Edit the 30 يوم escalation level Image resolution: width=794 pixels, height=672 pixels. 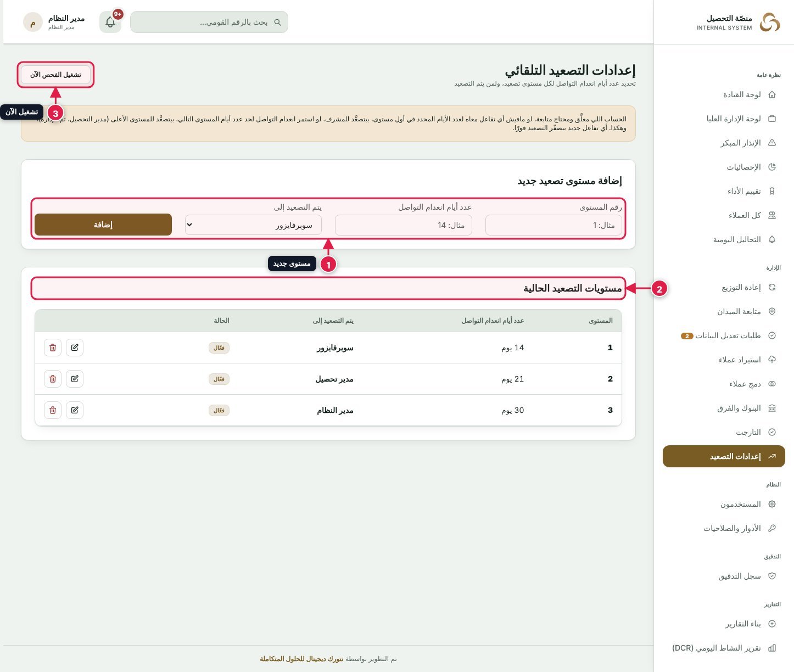pos(75,410)
